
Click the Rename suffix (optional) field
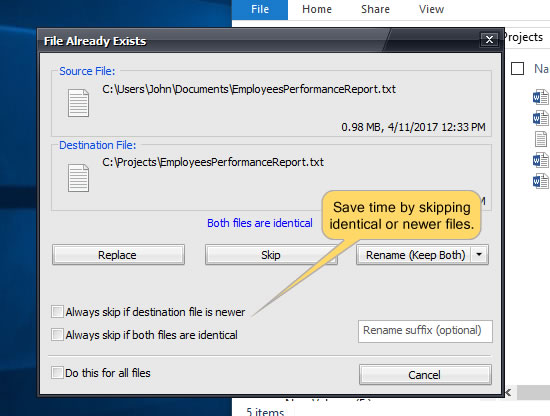[x=425, y=331]
